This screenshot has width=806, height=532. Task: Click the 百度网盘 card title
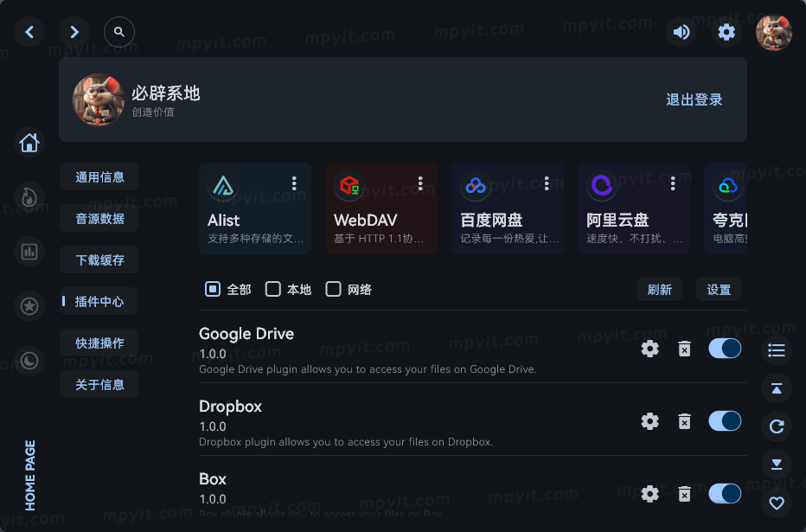point(491,220)
